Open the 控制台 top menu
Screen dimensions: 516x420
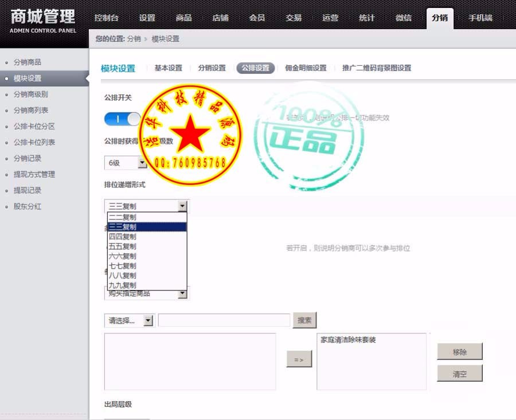click(106, 18)
